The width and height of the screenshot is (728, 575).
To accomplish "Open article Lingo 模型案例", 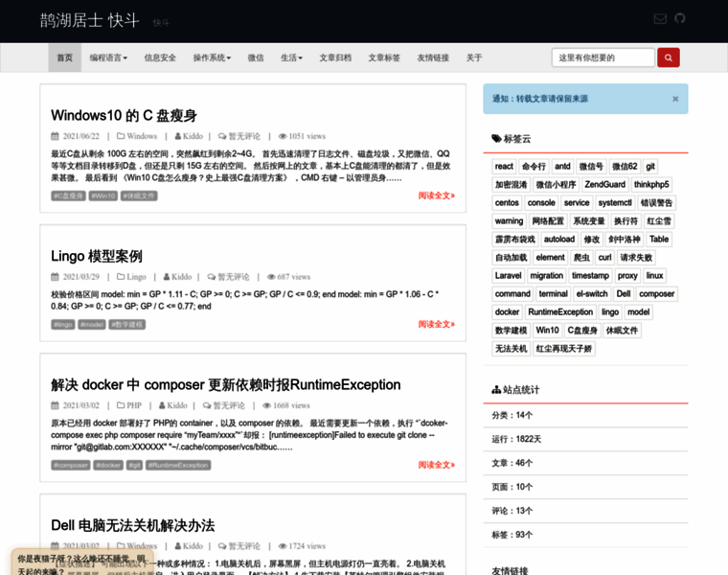I will point(97,256).
